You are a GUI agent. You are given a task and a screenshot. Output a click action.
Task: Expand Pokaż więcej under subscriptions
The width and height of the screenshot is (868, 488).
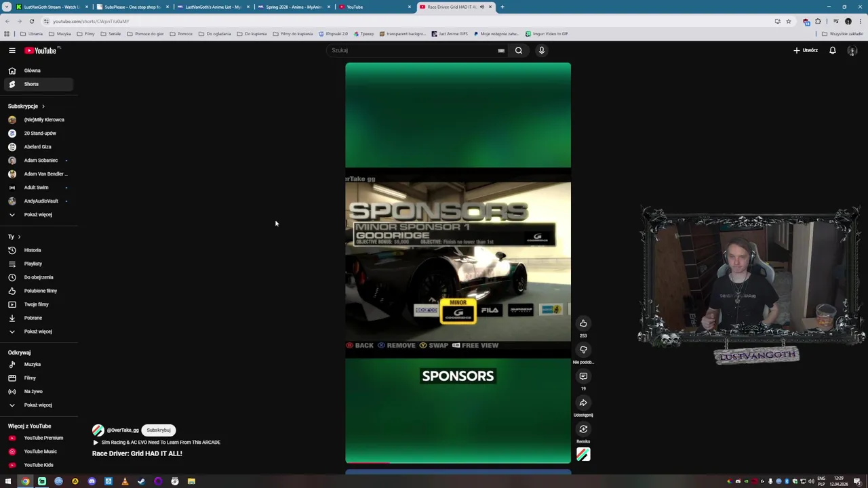point(39,214)
